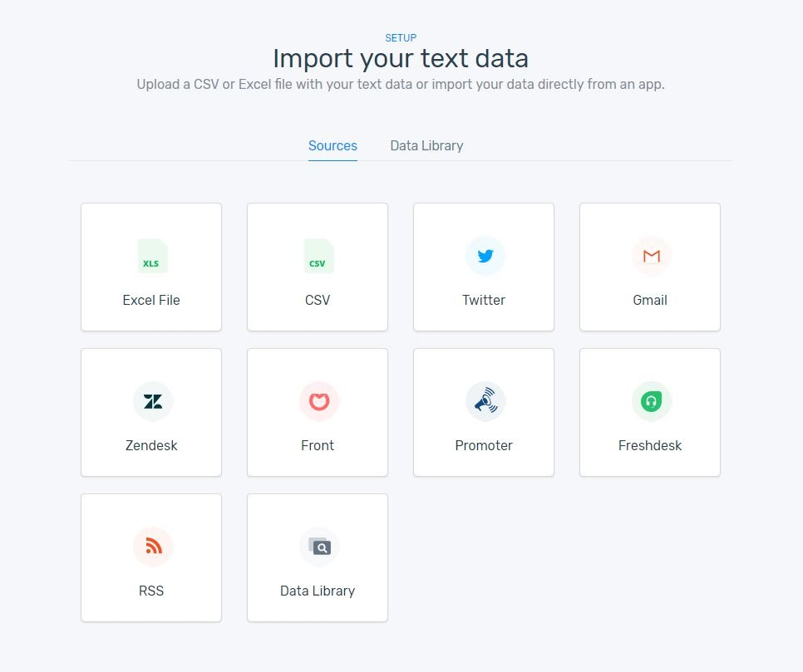The image size is (803, 672).
Task: Choose the Zendesk logo icon
Action: pyautogui.click(x=153, y=402)
